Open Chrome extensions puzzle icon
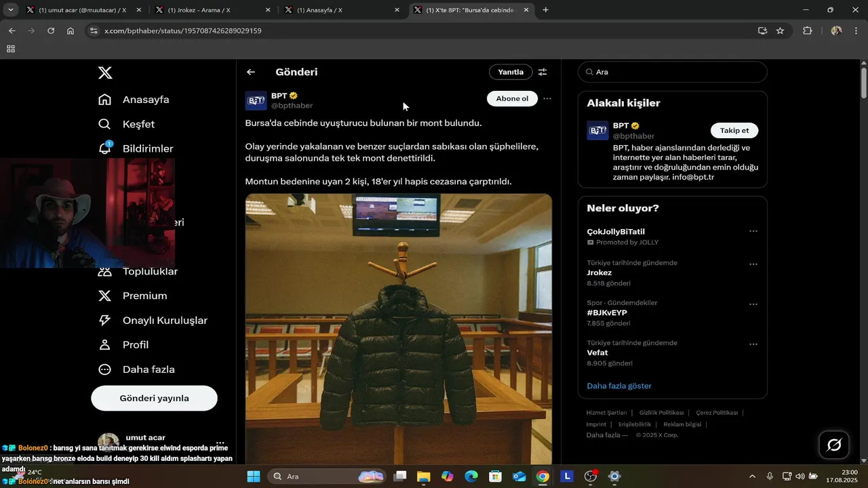The height and width of the screenshot is (488, 868). click(807, 30)
